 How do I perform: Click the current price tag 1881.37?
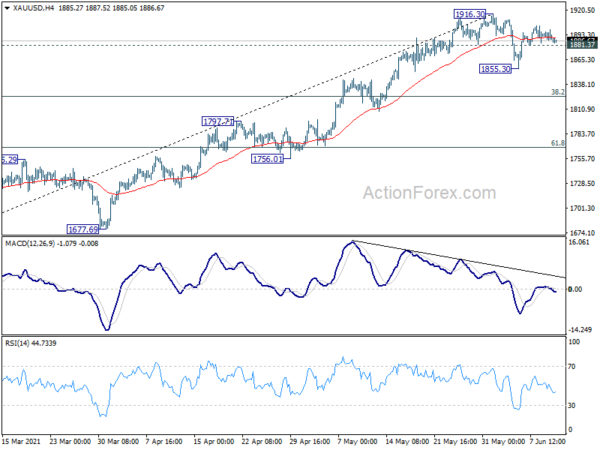pyautogui.click(x=582, y=45)
